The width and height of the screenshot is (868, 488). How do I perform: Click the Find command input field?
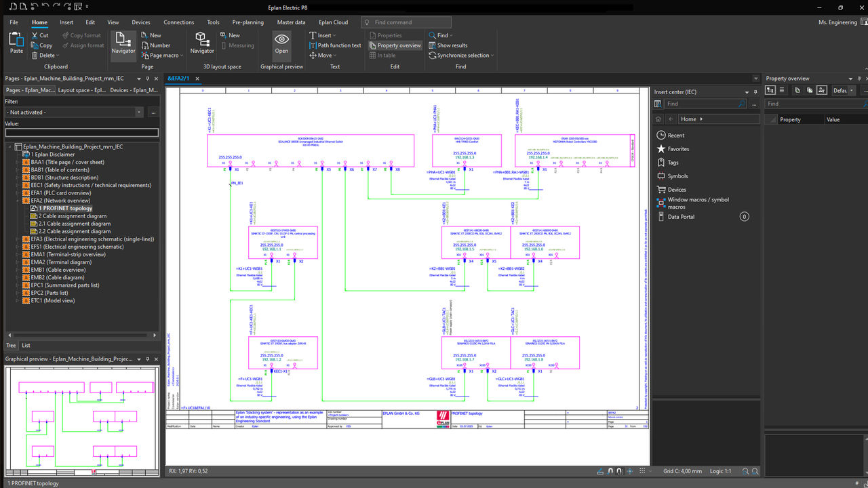tap(406, 22)
